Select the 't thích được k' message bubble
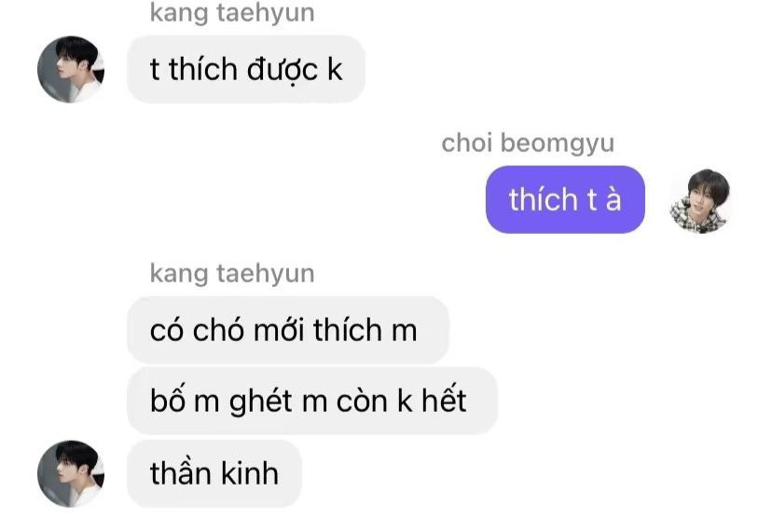Viewport: 772px width, 532px height. [246, 69]
